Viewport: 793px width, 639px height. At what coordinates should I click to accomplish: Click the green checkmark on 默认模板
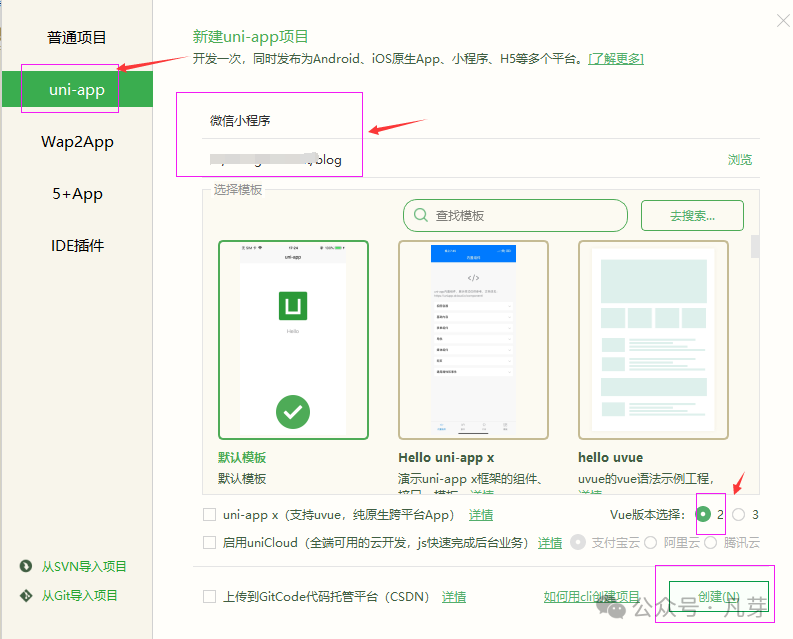(x=293, y=412)
